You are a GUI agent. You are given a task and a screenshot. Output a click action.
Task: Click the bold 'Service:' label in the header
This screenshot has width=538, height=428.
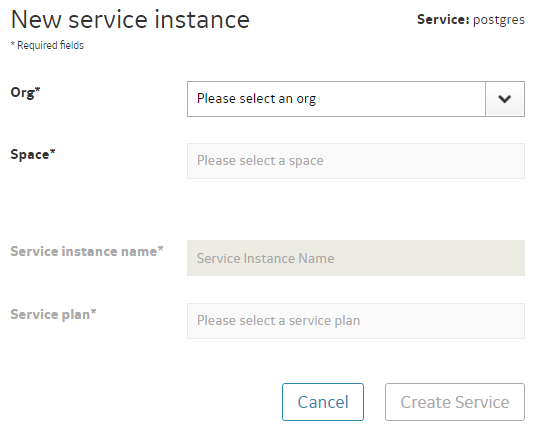coord(443,20)
